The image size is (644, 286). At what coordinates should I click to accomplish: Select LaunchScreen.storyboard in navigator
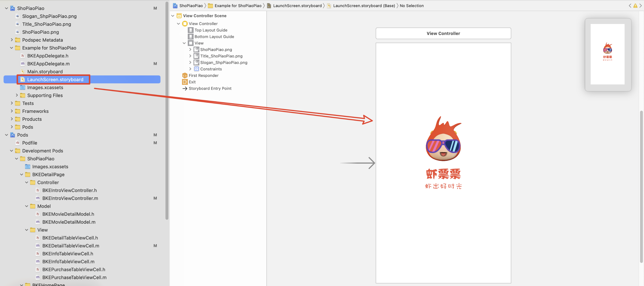55,80
